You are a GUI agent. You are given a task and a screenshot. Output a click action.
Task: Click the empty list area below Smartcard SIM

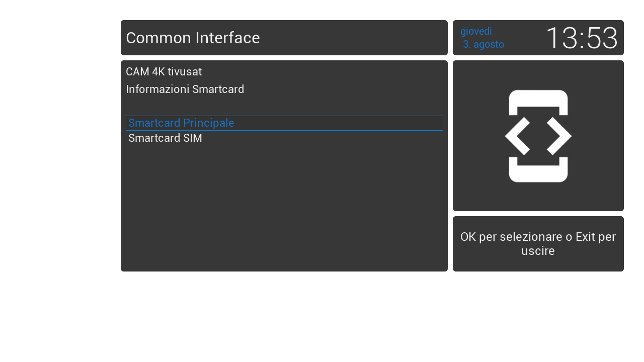click(284, 206)
